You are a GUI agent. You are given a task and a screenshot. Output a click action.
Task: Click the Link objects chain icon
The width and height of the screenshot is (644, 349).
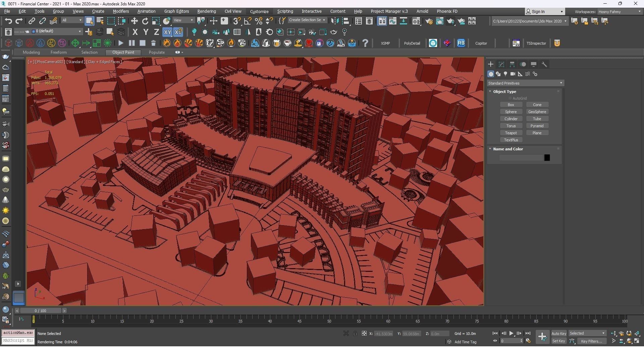click(x=32, y=21)
